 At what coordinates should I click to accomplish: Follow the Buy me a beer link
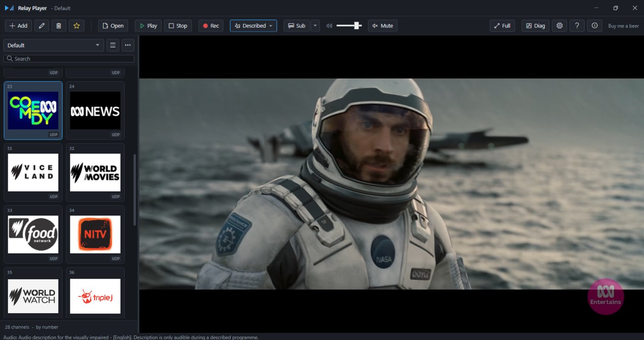click(x=623, y=26)
